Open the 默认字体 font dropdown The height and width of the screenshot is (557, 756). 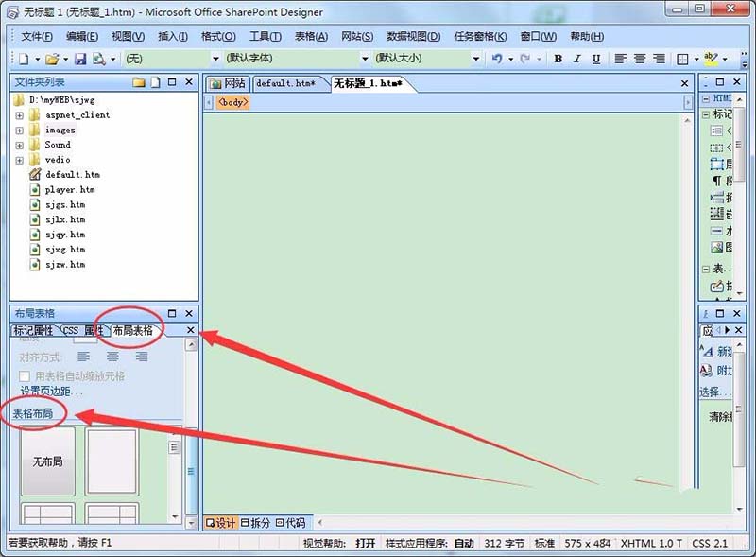(365, 59)
